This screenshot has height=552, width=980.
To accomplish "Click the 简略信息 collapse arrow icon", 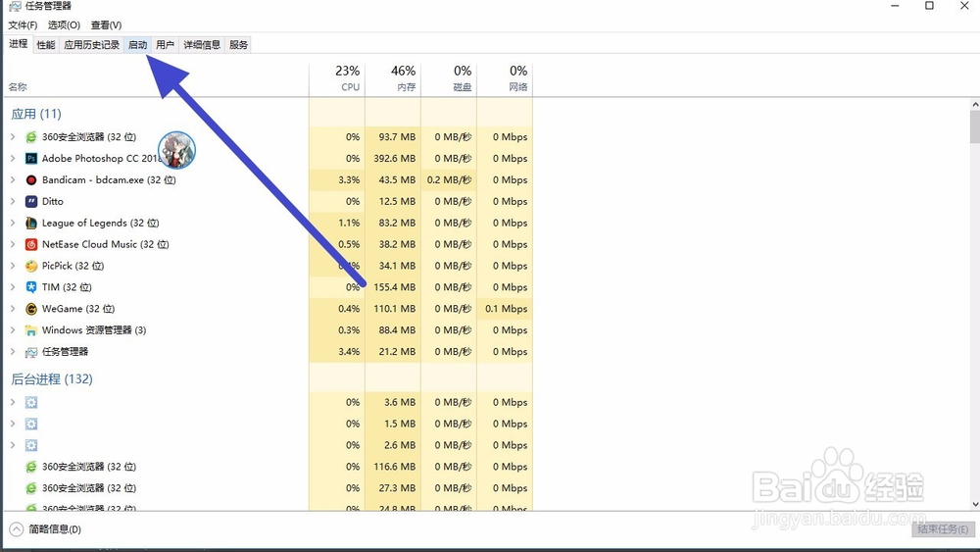I will pyautogui.click(x=17, y=529).
